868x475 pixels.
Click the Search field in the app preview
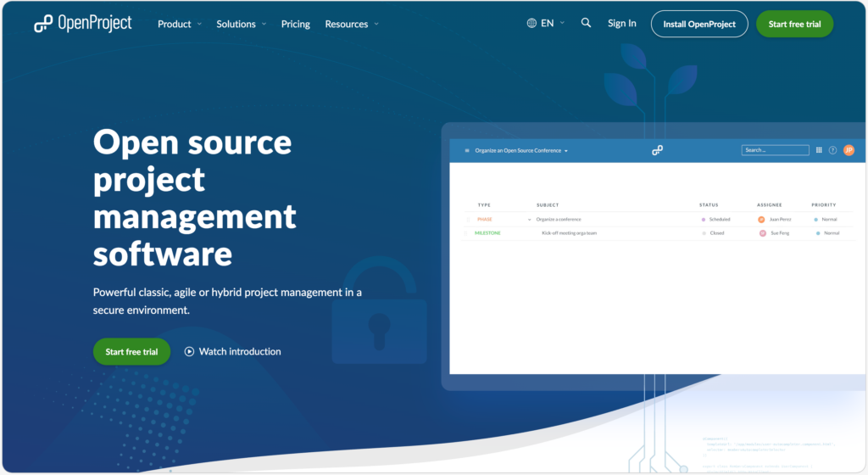(x=775, y=150)
